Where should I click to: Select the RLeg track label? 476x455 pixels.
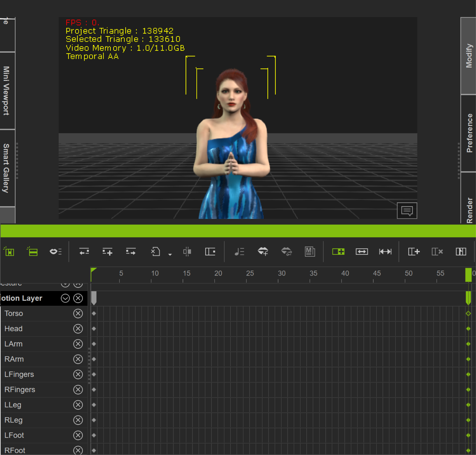(x=13, y=420)
